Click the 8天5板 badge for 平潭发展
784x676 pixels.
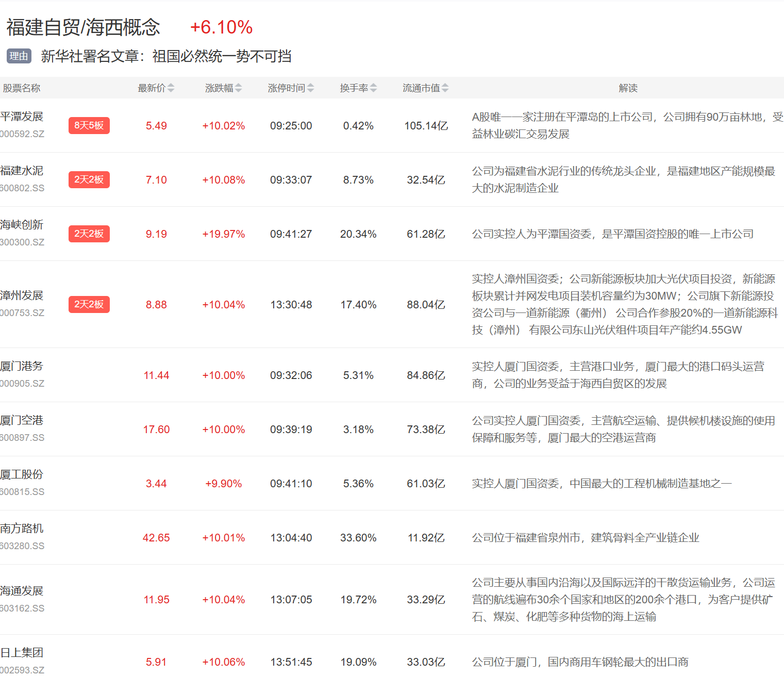pos(89,125)
